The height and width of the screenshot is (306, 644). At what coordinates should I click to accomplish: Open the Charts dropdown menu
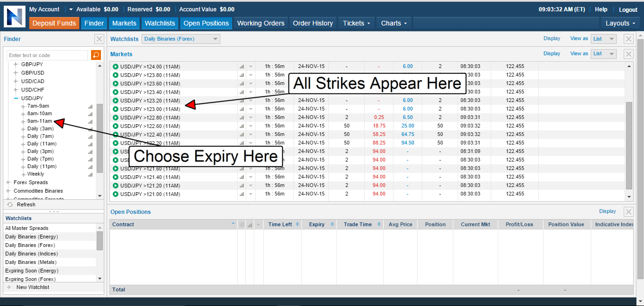tap(393, 23)
